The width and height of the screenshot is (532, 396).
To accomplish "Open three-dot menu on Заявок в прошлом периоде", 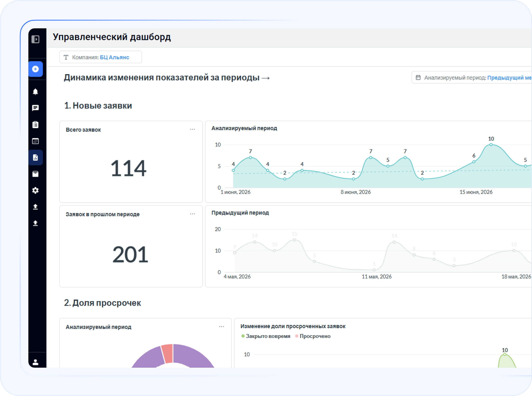I will click(x=193, y=214).
